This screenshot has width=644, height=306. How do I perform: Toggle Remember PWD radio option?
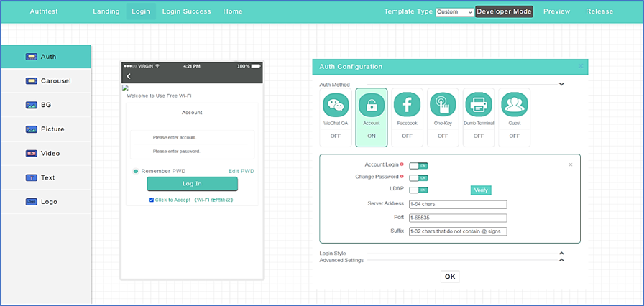click(136, 171)
